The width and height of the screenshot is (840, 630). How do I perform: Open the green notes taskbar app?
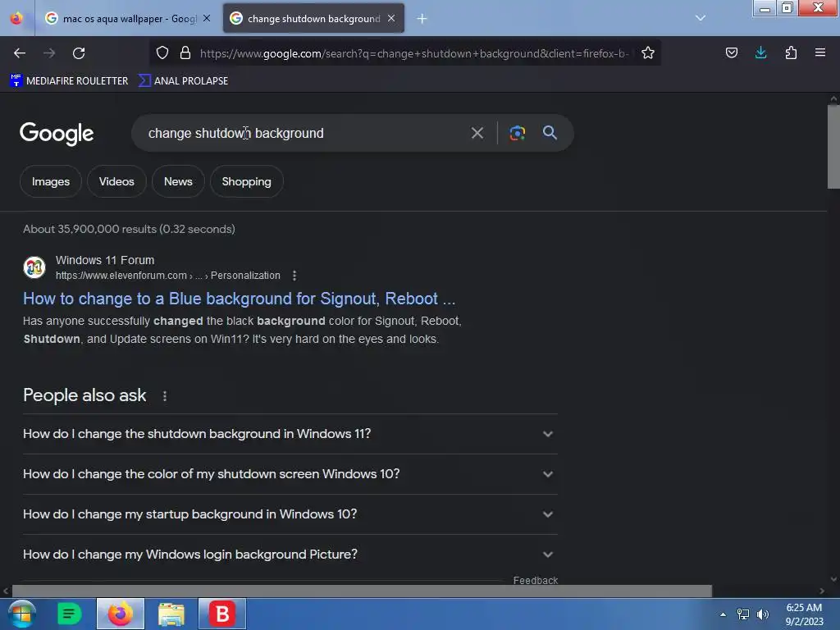[70, 614]
